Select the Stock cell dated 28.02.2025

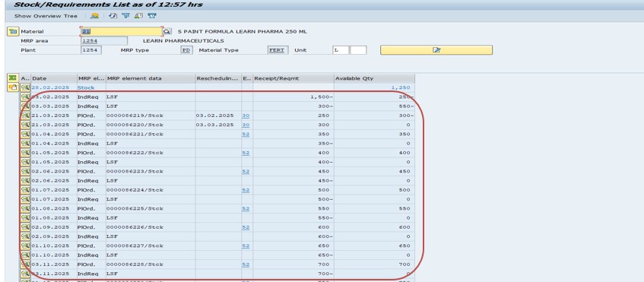coord(86,87)
